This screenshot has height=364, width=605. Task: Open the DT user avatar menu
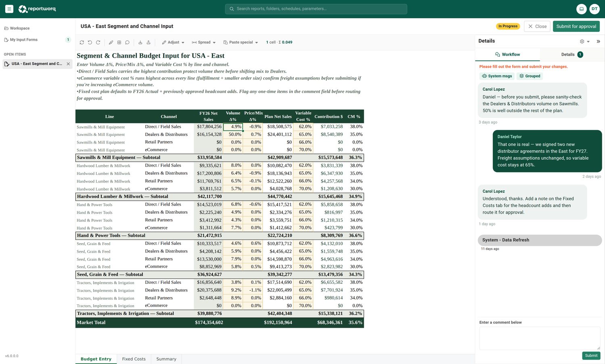595,9
